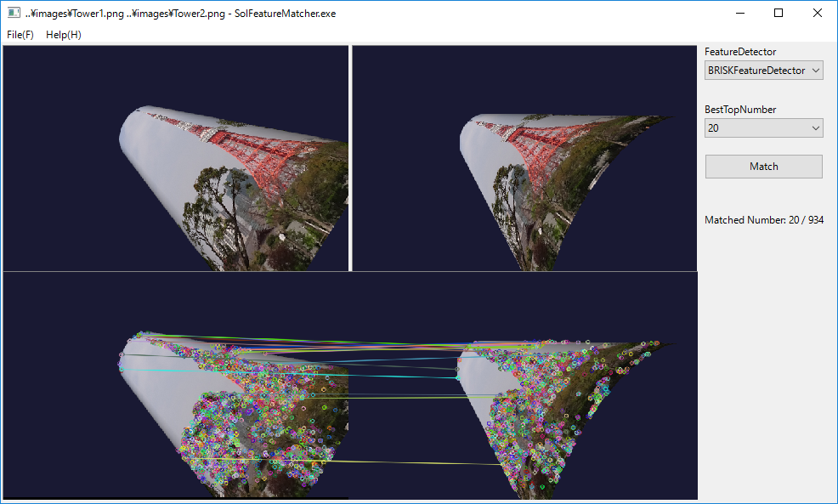Minimize the SolFeatureMatcher window
The height and width of the screenshot is (504, 838).
[740, 13]
